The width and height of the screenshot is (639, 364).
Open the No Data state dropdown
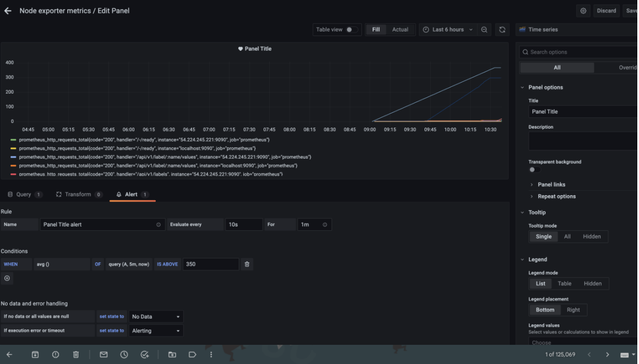tap(156, 317)
